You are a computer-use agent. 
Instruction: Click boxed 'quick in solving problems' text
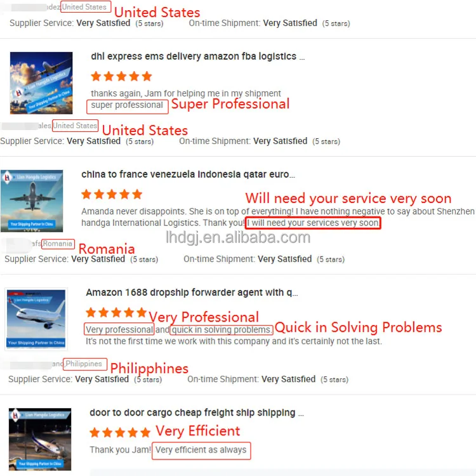coord(222,330)
